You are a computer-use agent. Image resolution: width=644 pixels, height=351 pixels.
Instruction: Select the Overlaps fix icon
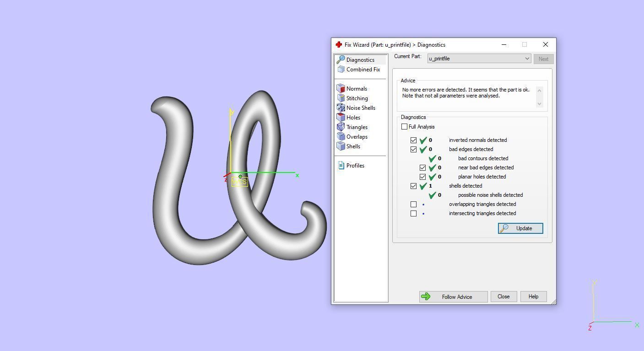click(341, 137)
